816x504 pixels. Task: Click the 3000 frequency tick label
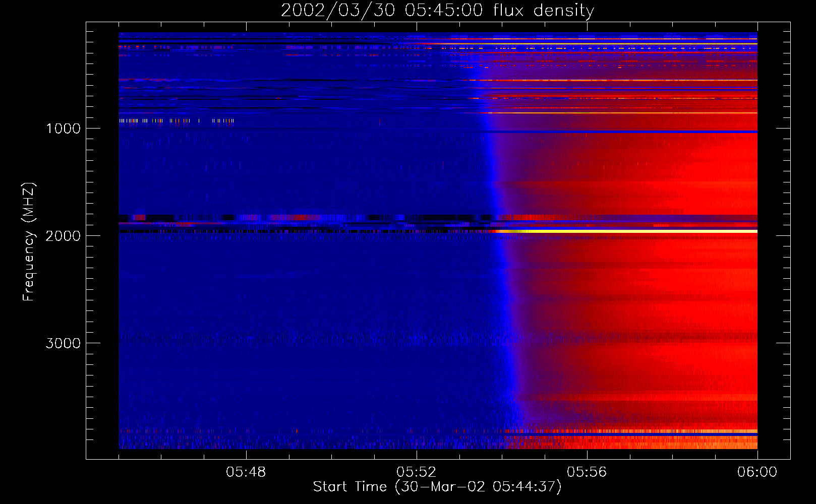[63, 343]
